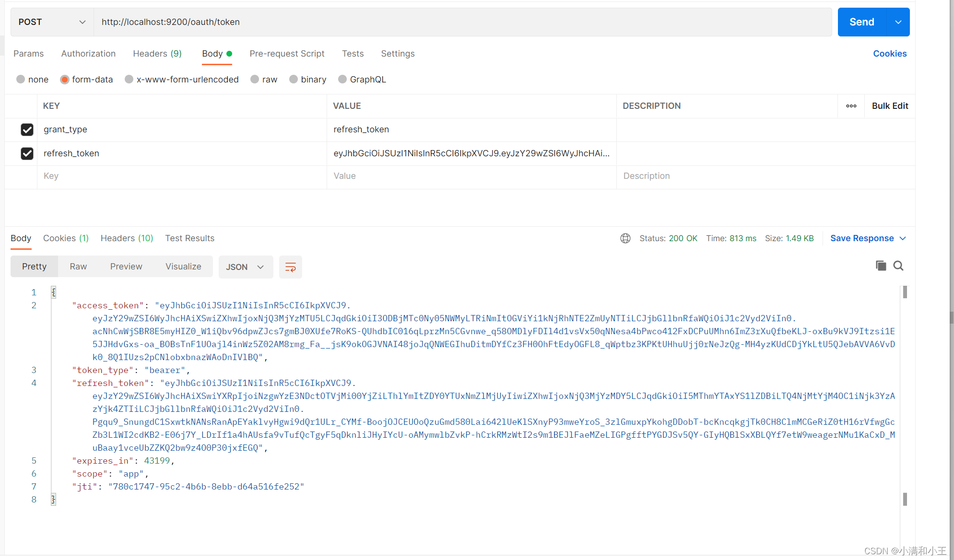Click the request URL input field
This screenshot has height=560, width=954.
click(460, 22)
